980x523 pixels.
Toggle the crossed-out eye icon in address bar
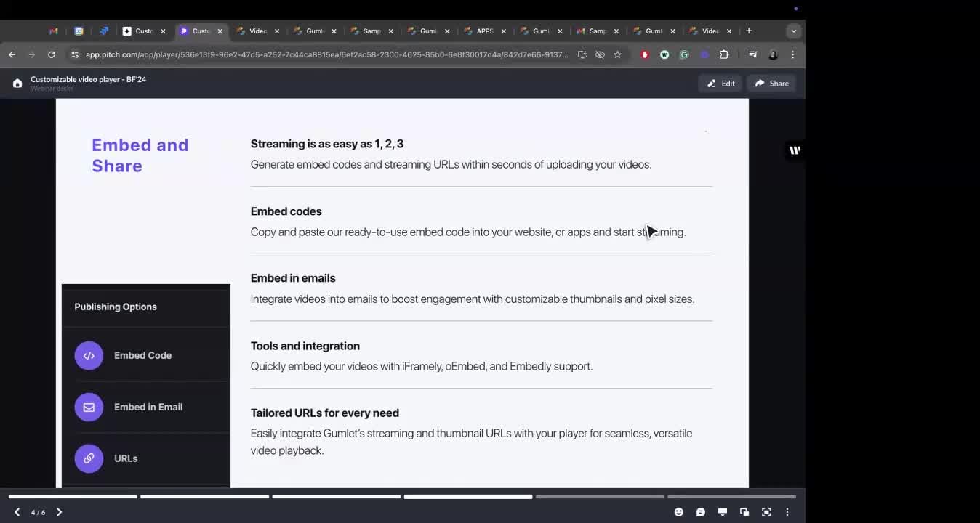pyautogui.click(x=600, y=54)
